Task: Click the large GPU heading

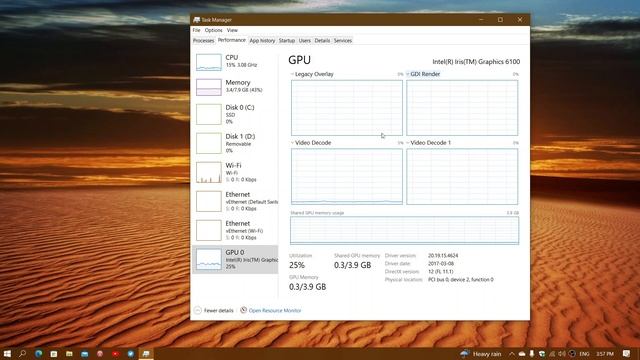Action: pos(299,60)
